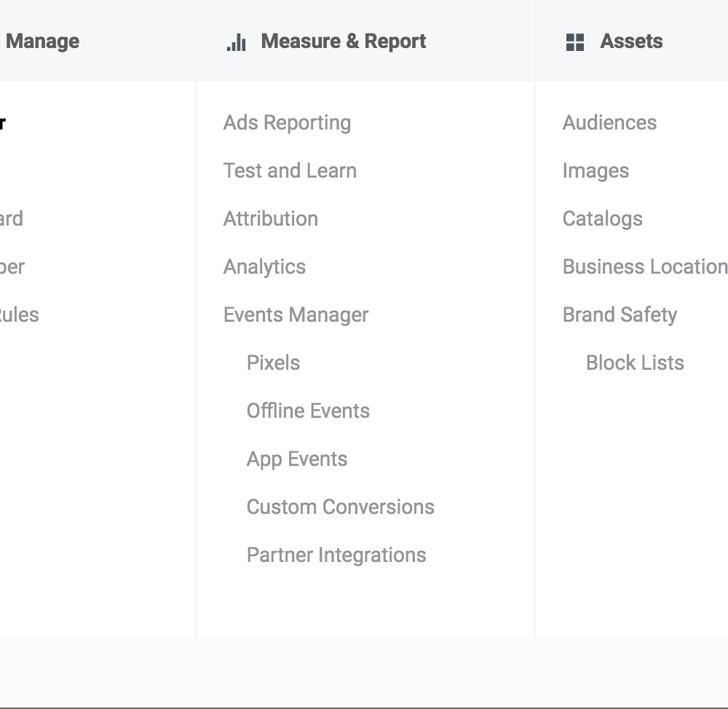The height and width of the screenshot is (709, 728).
Task: Open Ads Reporting
Action: [287, 123]
